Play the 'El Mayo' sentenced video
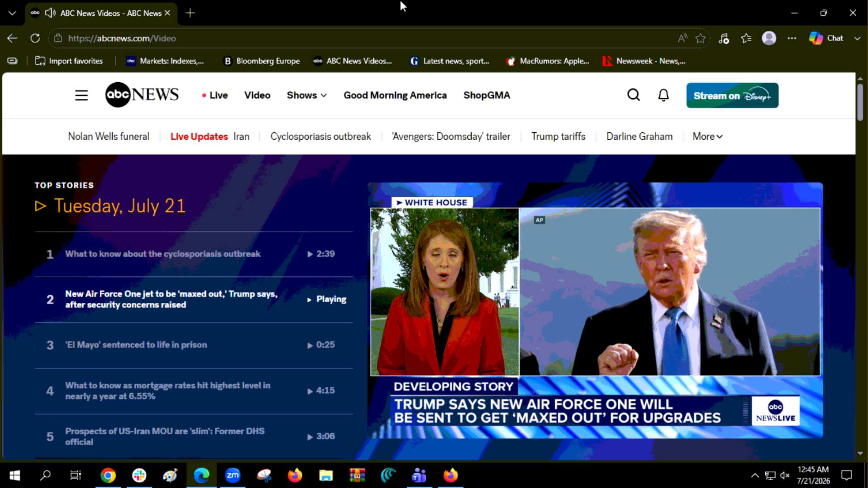 194,345
